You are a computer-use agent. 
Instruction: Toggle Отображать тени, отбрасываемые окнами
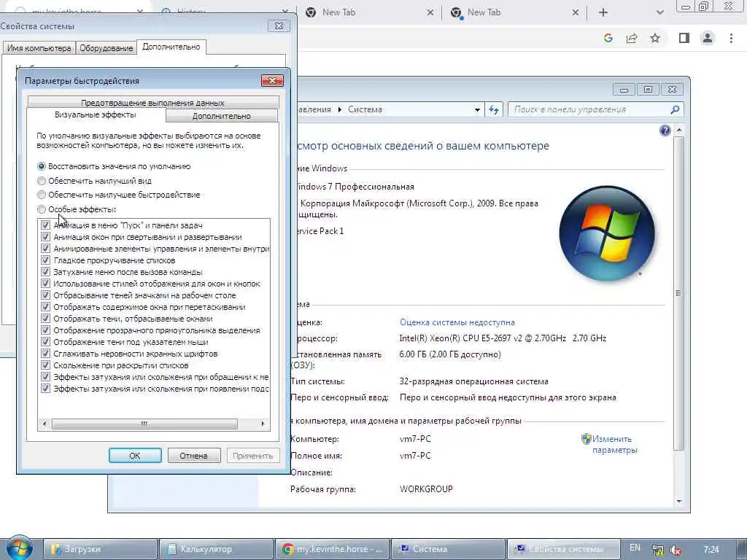(x=45, y=319)
